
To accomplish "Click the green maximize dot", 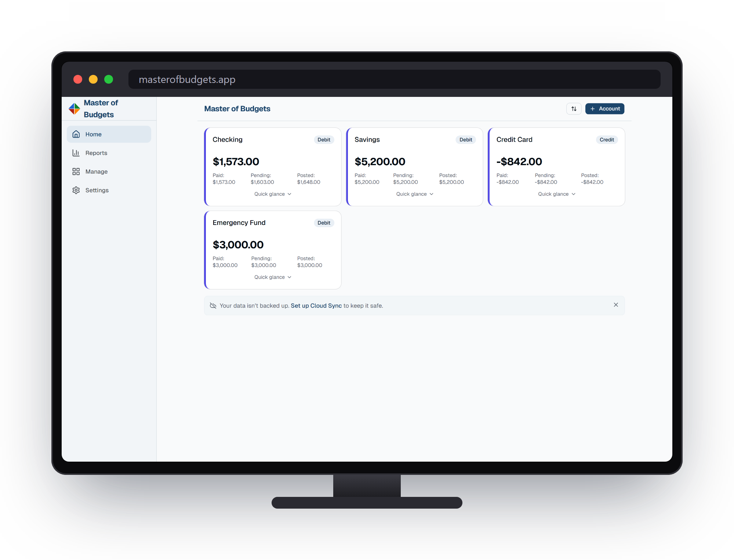I will (109, 79).
